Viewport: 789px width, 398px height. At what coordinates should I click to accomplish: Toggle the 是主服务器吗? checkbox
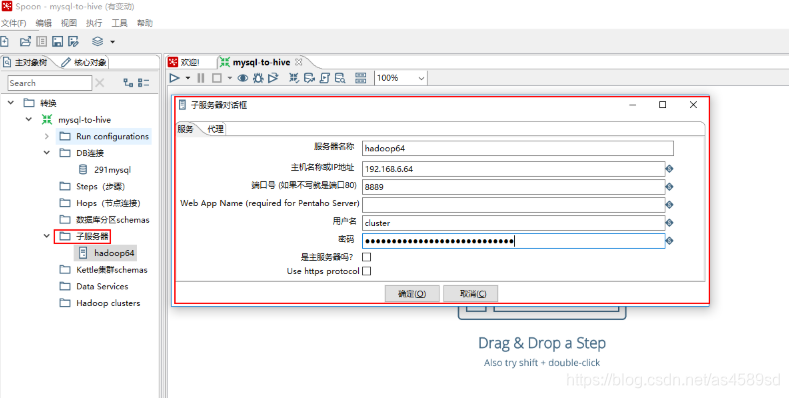[x=367, y=257]
